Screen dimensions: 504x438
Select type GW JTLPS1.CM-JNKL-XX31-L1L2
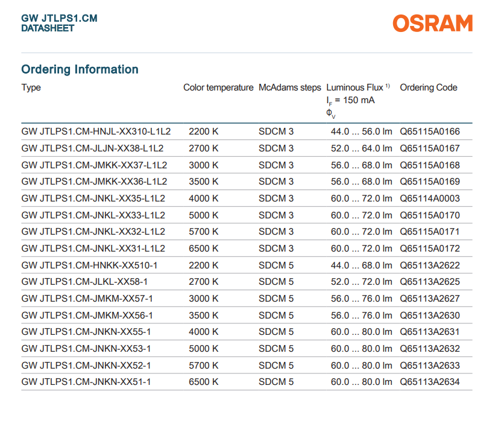(93, 249)
